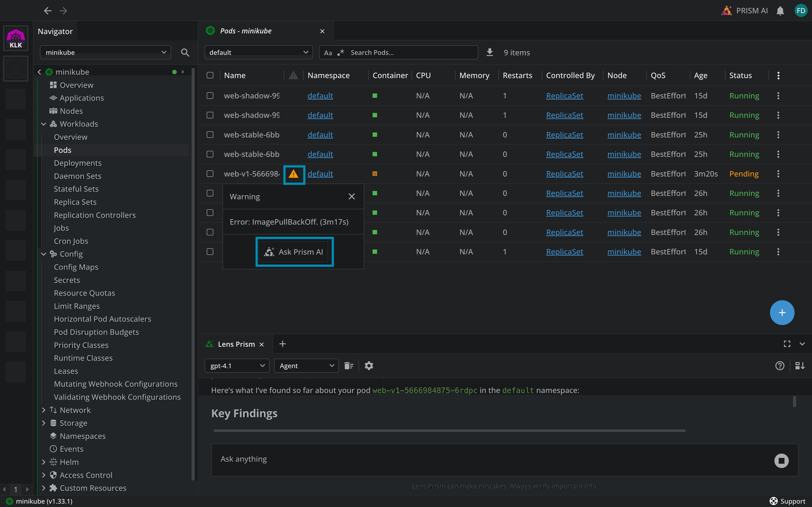The width and height of the screenshot is (812, 507).
Task: Switch to the Lens Prism tab
Action: 236,344
